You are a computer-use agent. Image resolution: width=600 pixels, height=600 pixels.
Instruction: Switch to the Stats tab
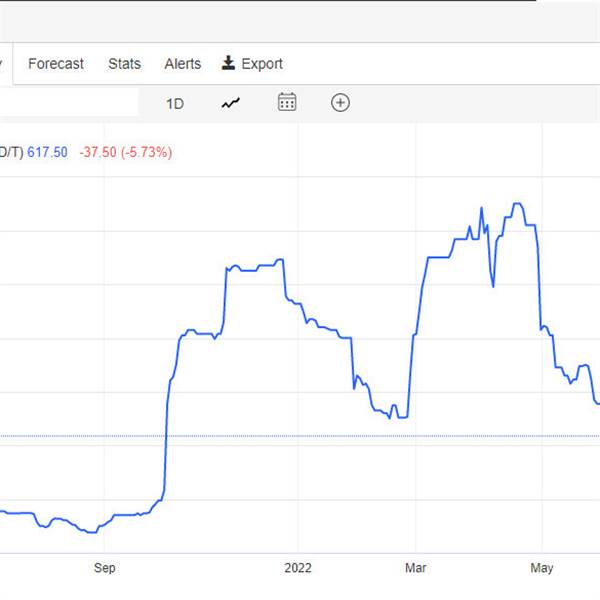[x=124, y=64]
